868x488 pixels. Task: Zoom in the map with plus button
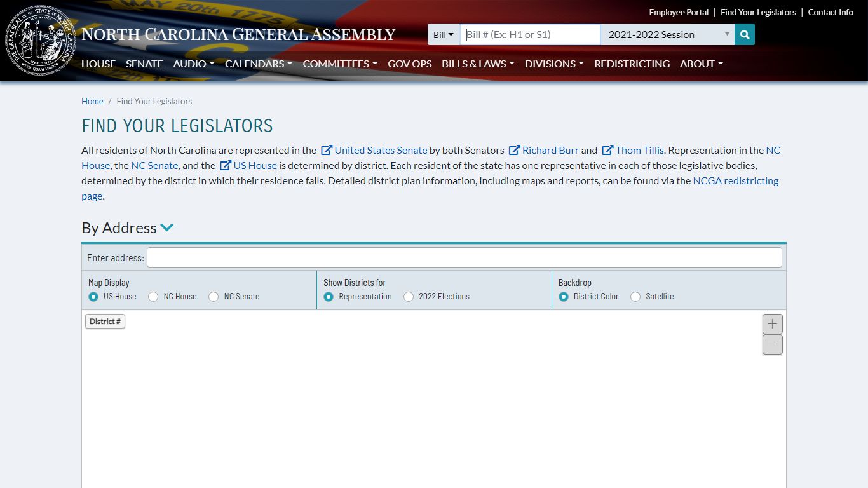(773, 324)
